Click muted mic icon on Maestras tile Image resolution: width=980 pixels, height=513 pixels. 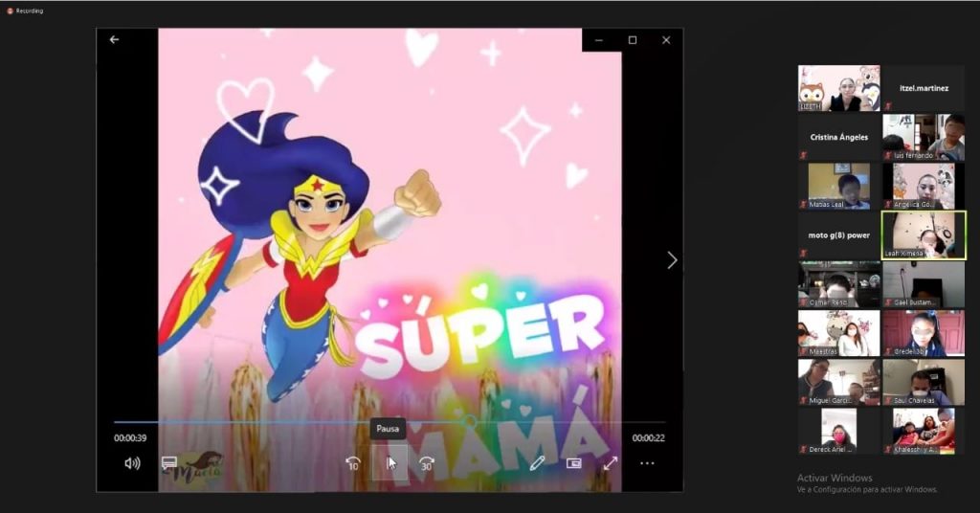tap(803, 352)
